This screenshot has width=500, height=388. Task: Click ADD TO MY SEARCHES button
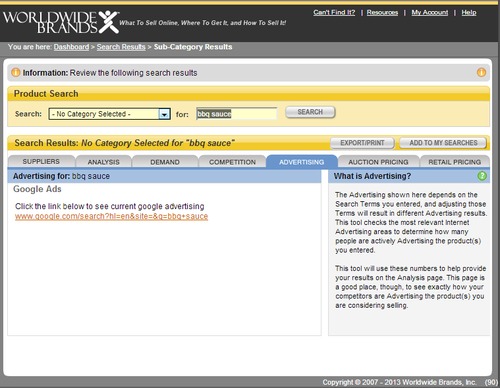443,143
